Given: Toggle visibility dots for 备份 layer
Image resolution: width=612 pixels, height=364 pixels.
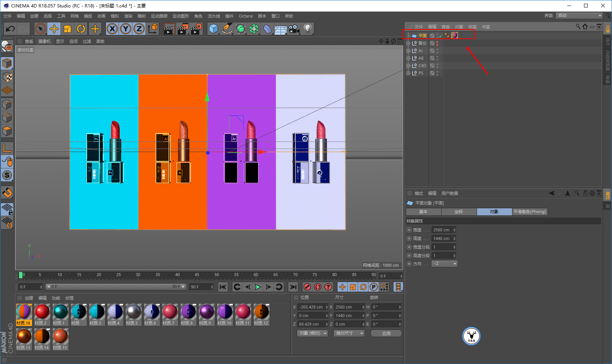Looking at the screenshot, I should [437, 43].
